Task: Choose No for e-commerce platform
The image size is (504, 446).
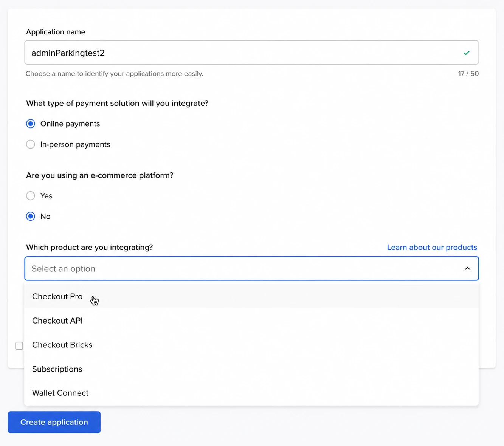Action: (31, 216)
